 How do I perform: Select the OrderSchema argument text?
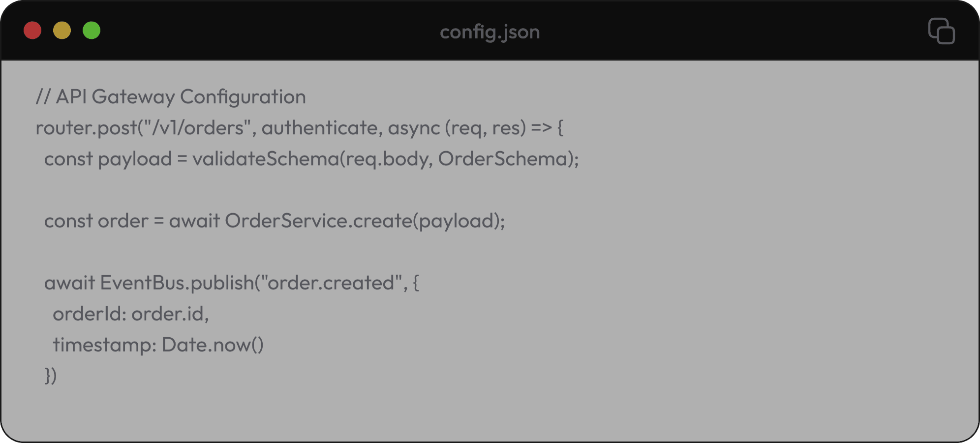click(503, 158)
